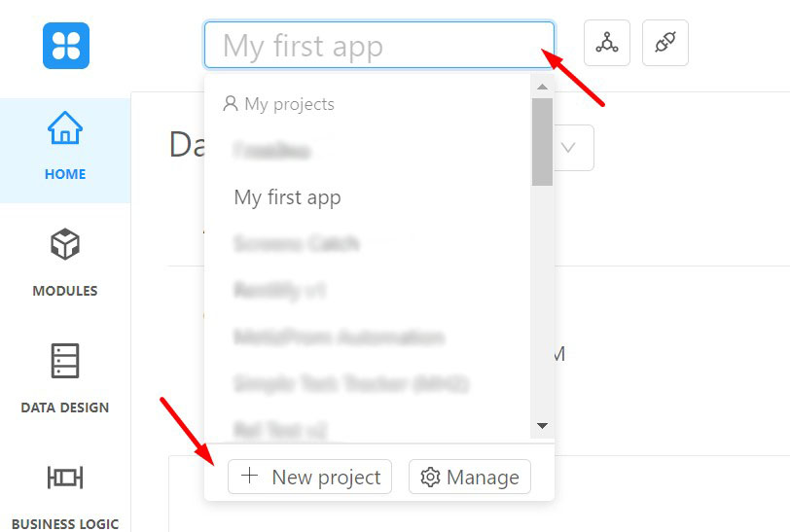Viewport: 790px width, 532px height.
Task: Click the project list scroll-up arrow
Action: [543, 87]
